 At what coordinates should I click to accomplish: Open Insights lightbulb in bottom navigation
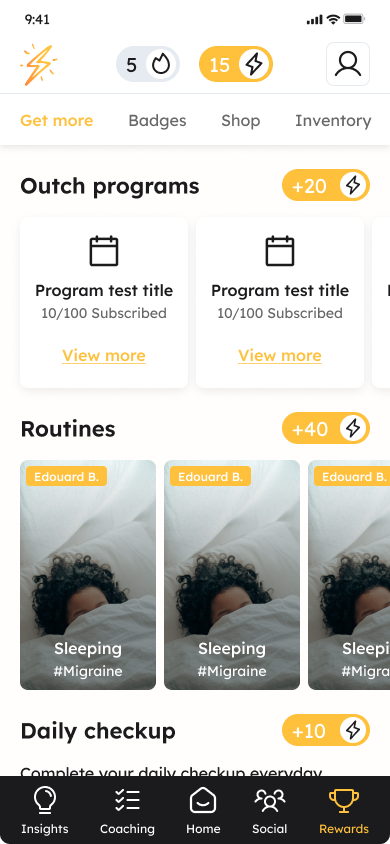coord(44,810)
